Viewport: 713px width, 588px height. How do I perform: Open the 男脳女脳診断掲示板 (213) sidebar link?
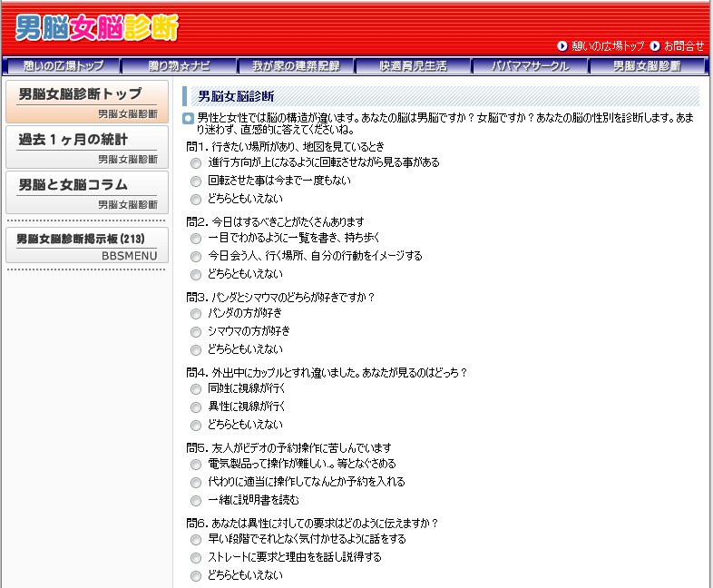pos(87,245)
